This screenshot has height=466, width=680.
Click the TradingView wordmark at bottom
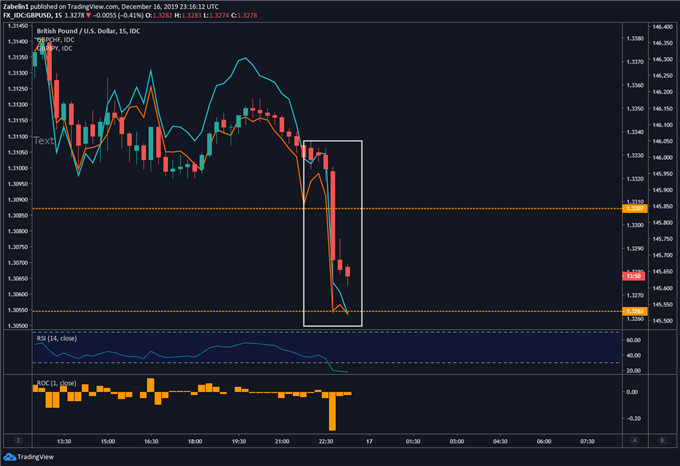coord(36,457)
